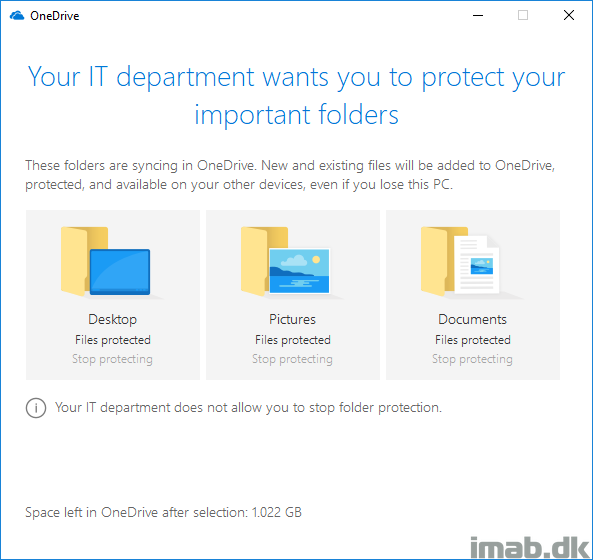Stop protecting the Pictures folder

292,359
